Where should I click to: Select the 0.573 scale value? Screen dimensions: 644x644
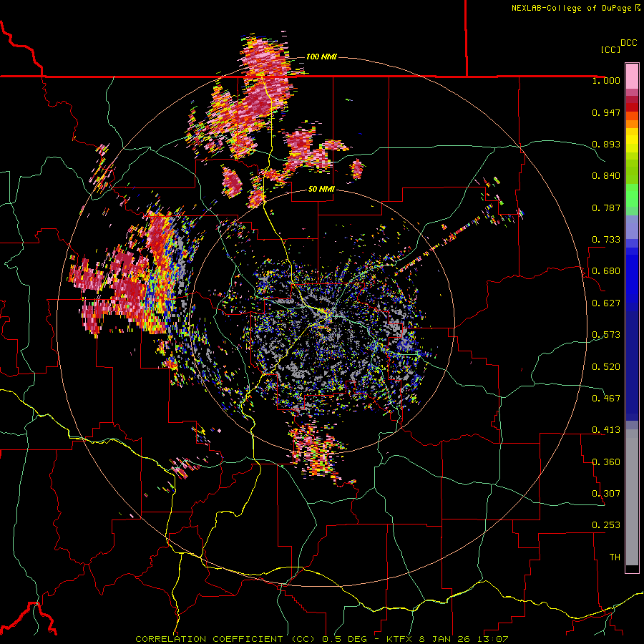click(x=606, y=335)
